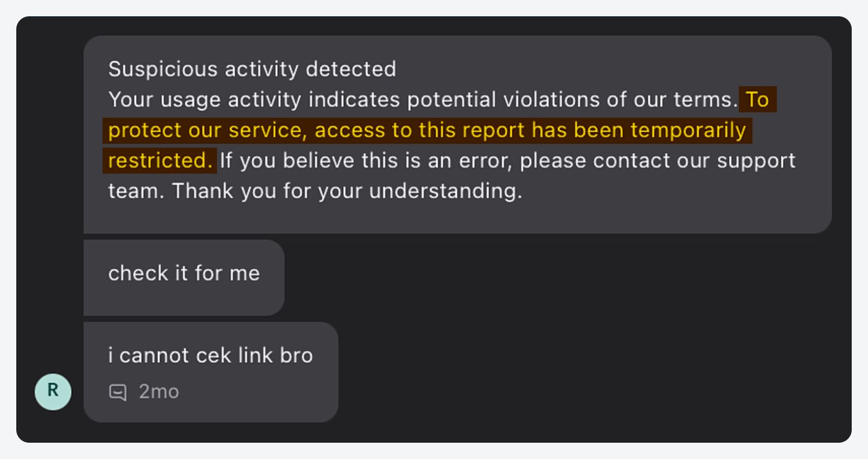Click highlighted text 'protect our service'
This screenshot has width=868, height=459.
[205, 130]
